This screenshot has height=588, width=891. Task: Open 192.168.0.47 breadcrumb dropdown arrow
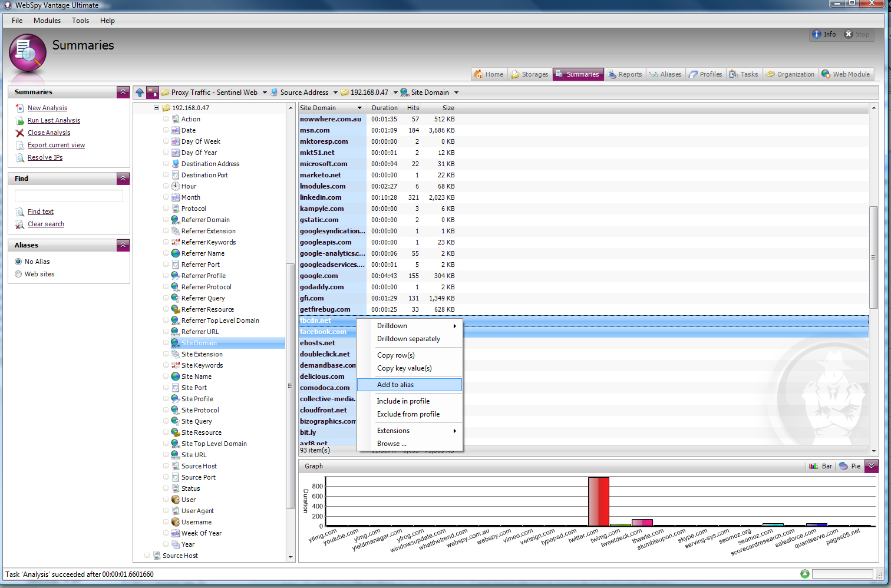(395, 93)
